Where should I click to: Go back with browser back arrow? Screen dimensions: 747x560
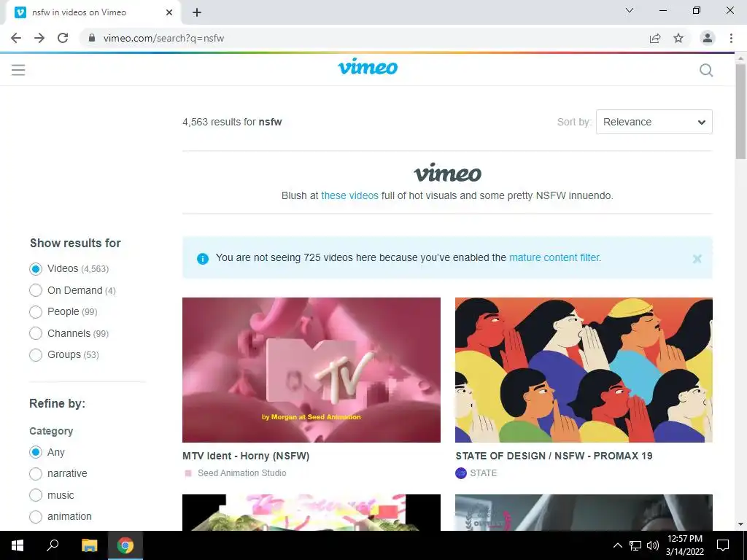pos(16,38)
